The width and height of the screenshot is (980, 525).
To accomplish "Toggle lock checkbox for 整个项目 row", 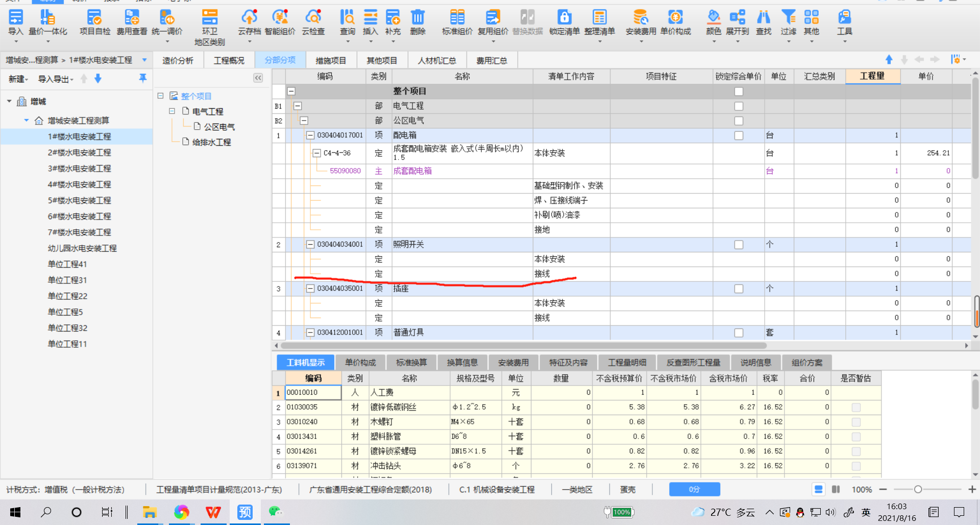I will point(739,91).
